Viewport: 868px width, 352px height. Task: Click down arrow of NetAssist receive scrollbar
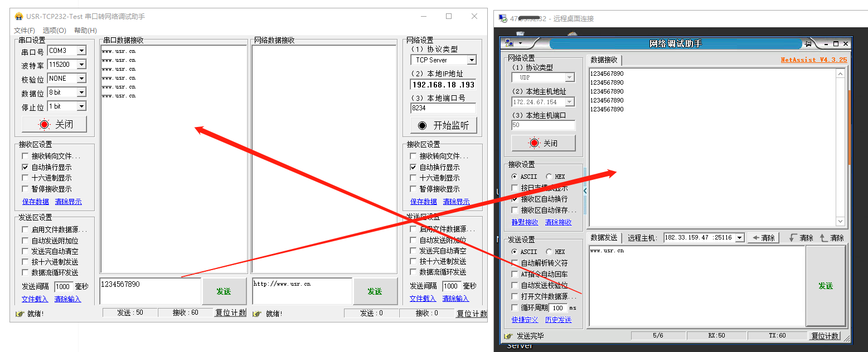[x=841, y=222]
